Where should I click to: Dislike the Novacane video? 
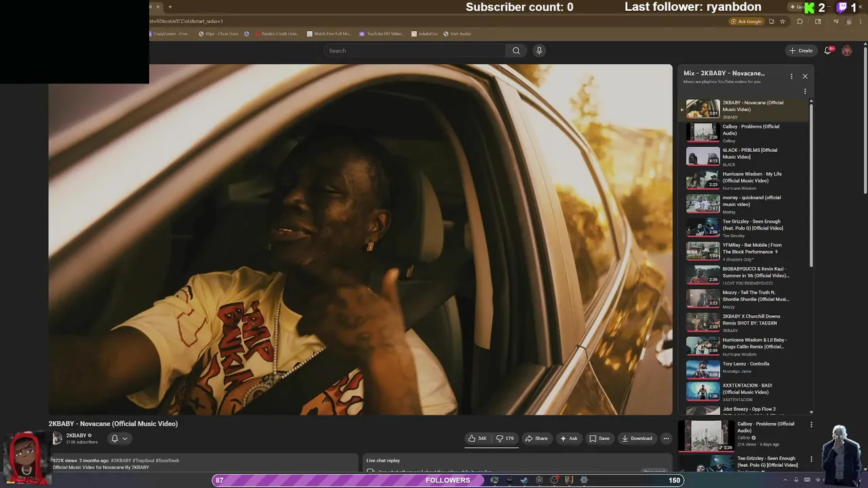505,439
